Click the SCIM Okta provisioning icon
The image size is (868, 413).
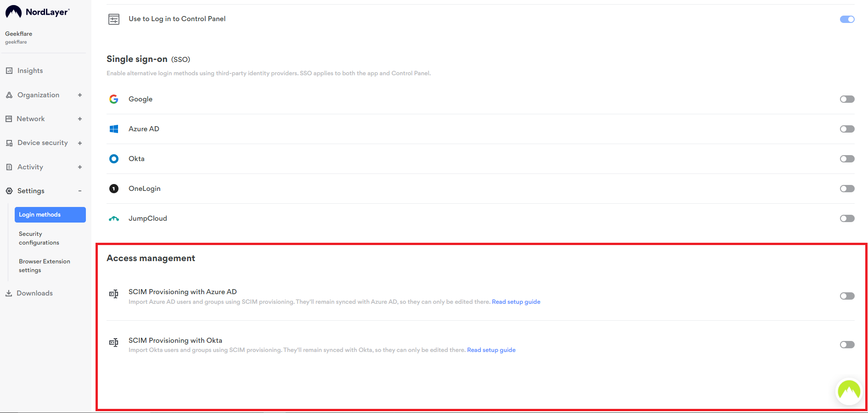pyautogui.click(x=114, y=342)
